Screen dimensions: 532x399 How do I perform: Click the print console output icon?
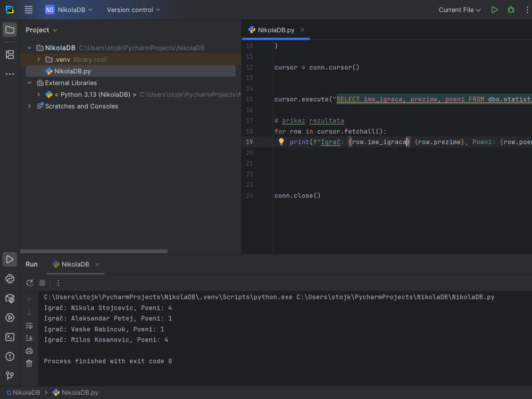[x=29, y=351]
